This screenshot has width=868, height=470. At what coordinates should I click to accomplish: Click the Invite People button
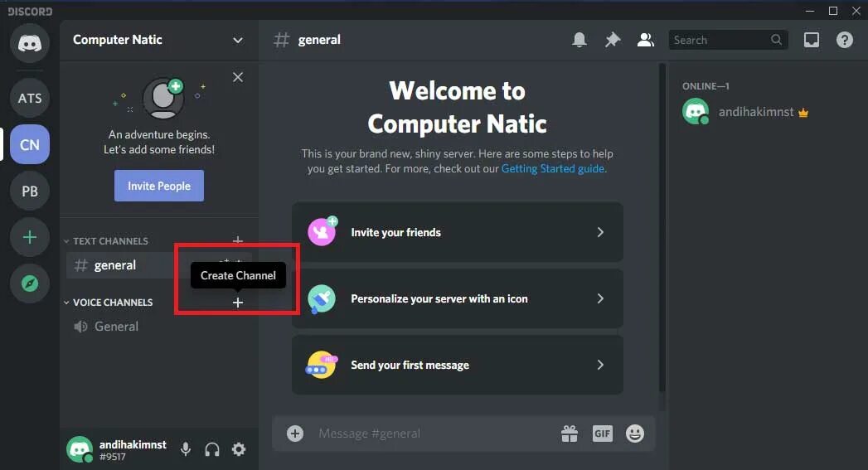(159, 186)
